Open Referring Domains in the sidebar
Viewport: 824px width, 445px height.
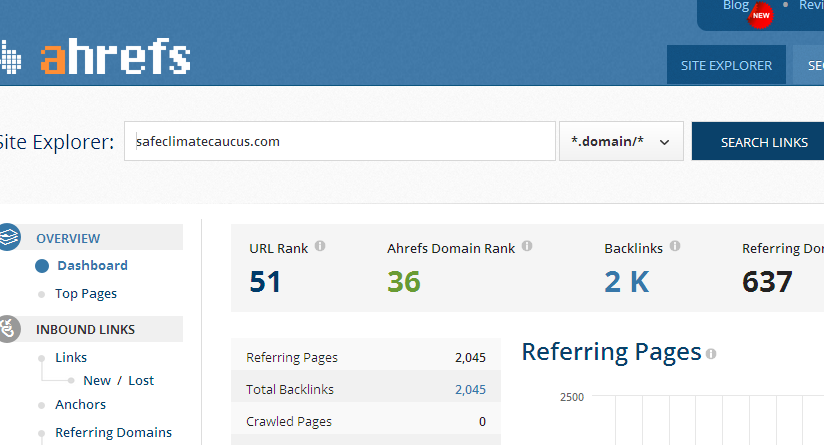pos(114,432)
